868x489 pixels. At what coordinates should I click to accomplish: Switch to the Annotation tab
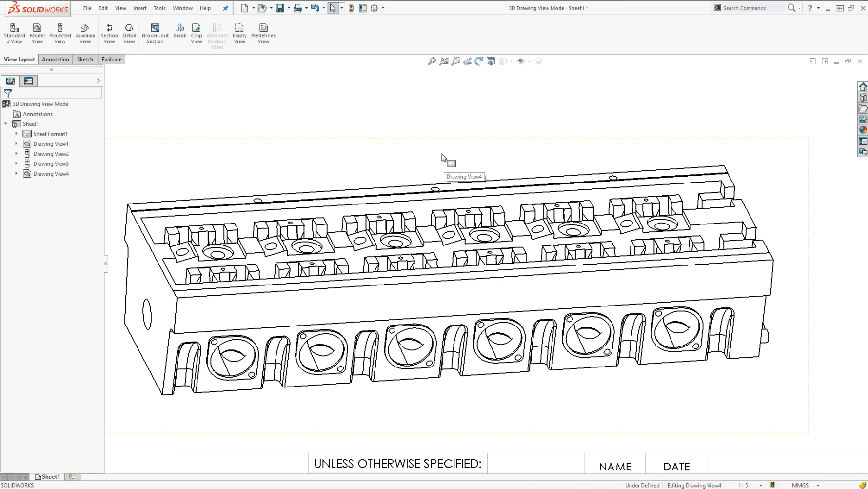(55, 59)
